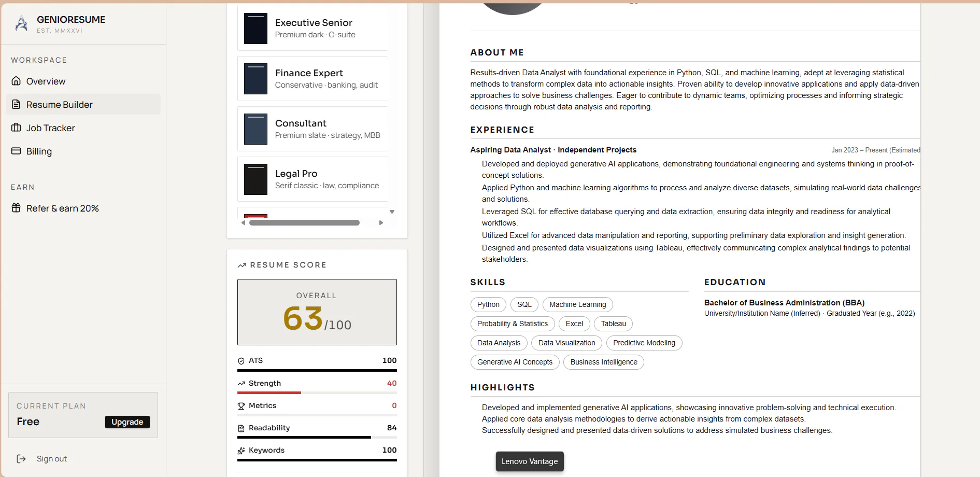Click the Metrics trophy icon

point(241,406)
